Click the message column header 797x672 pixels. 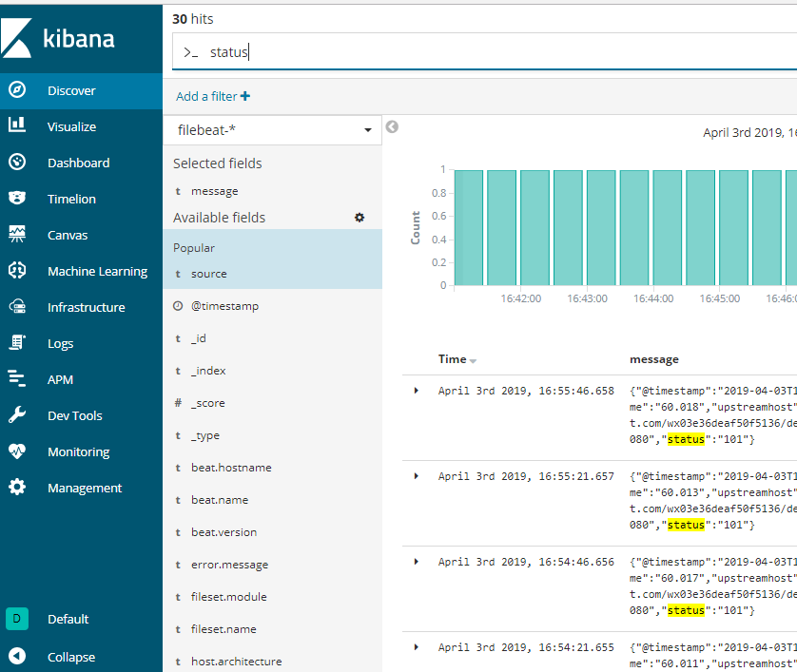pos(654,359)
